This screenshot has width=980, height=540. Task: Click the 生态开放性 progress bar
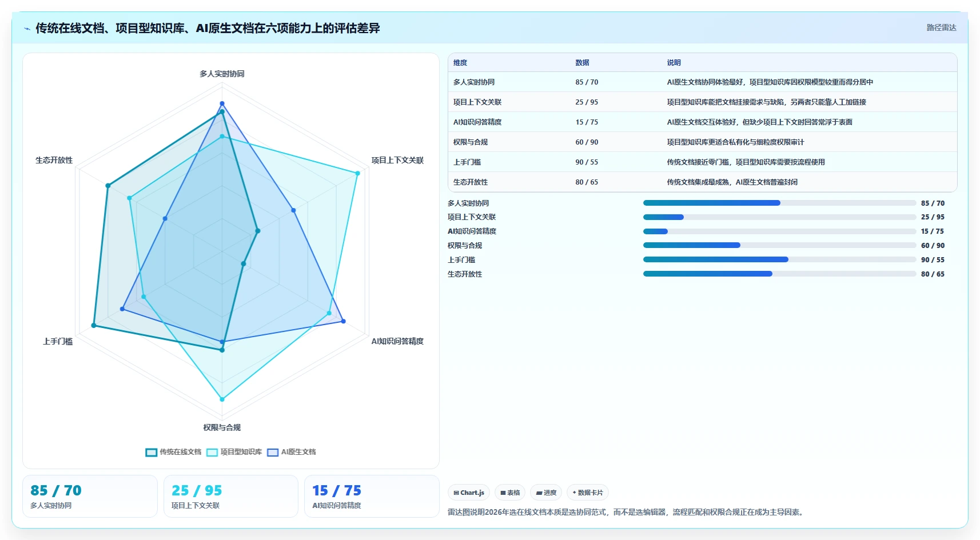coord(779,274)
